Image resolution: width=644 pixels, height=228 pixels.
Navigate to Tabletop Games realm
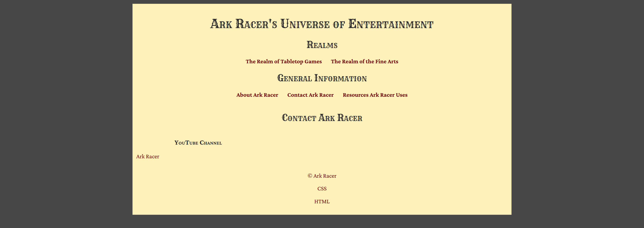pyautogui.click(x=284, y=61)
